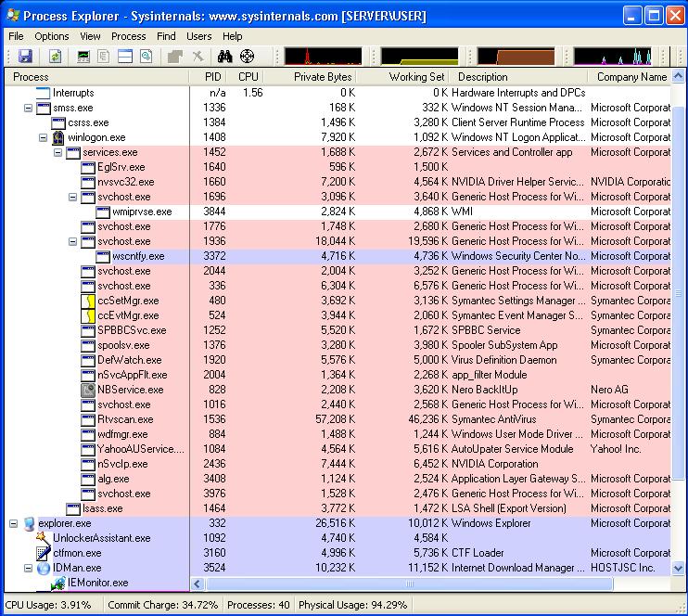The width and height of the screenshot is (688, 616).
Task: Collapse the winlogon.exe tree node
Action: 43,138
